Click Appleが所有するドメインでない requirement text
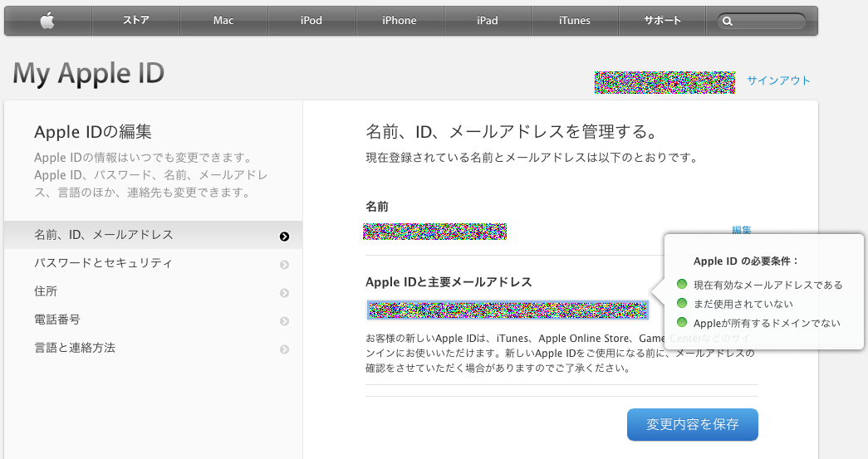 pyautogui.click(x=767, y=323)
